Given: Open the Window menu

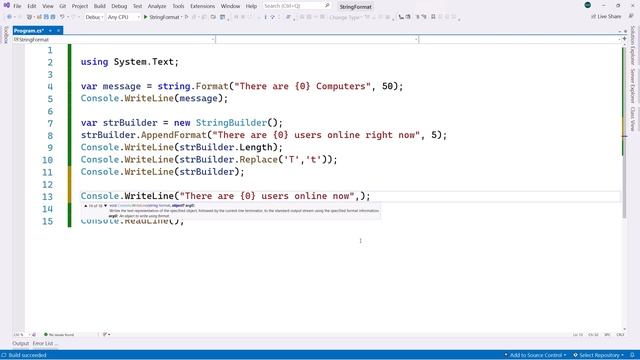Looking at the screenshot, I should tap(230, 6).
